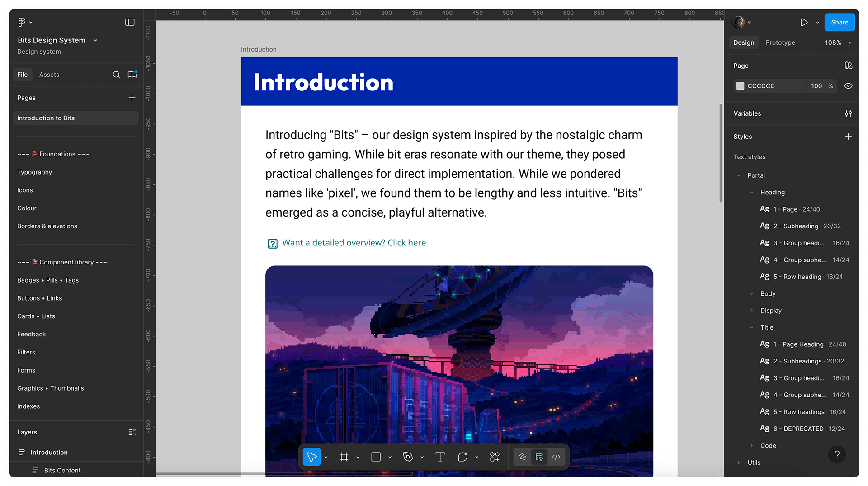The image size is (868, 486).
Task: Open the Move tool options dropdown arrow
Action: coord(326,457)
